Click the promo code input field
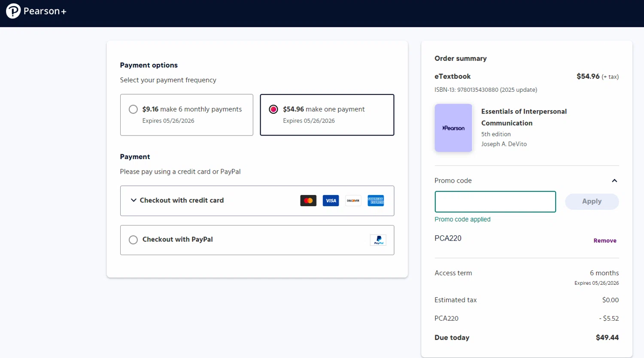This screenshot has height=358, width=644. point(495,202)
